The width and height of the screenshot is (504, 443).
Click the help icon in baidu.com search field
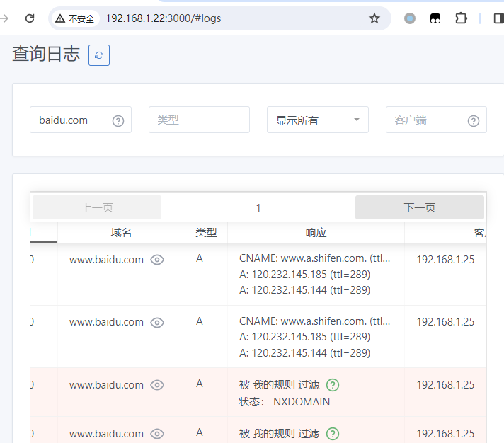(x=118, y=120)
